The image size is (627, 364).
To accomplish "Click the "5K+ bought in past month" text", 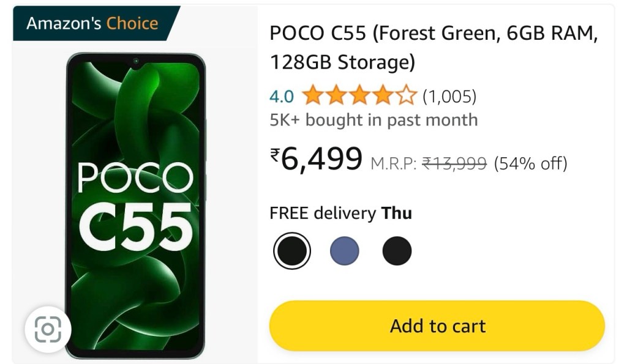I will pos(374,120).
